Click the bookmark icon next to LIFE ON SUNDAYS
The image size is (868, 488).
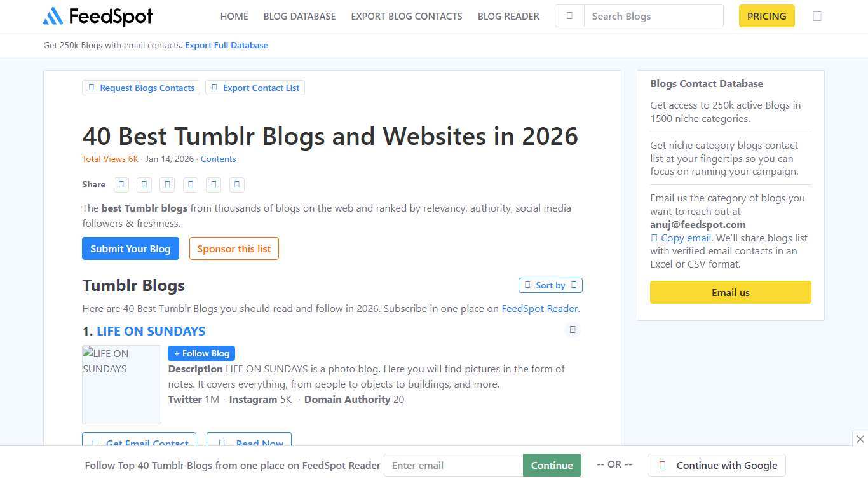click(572, 330)
